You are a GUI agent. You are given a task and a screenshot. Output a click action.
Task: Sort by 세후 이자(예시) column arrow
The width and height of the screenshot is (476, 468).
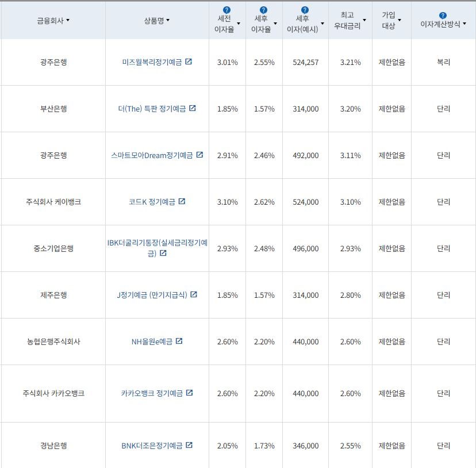click(323, 24)
